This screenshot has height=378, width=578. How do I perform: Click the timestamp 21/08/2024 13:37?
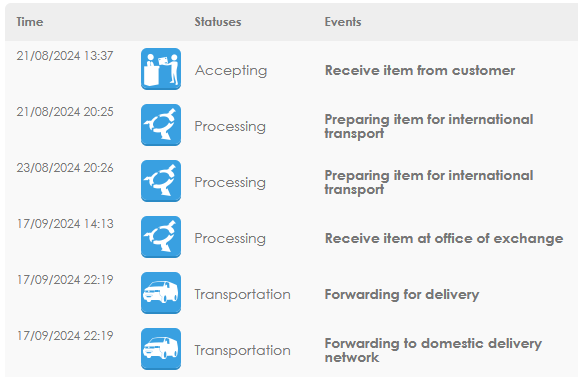point(65,56)
